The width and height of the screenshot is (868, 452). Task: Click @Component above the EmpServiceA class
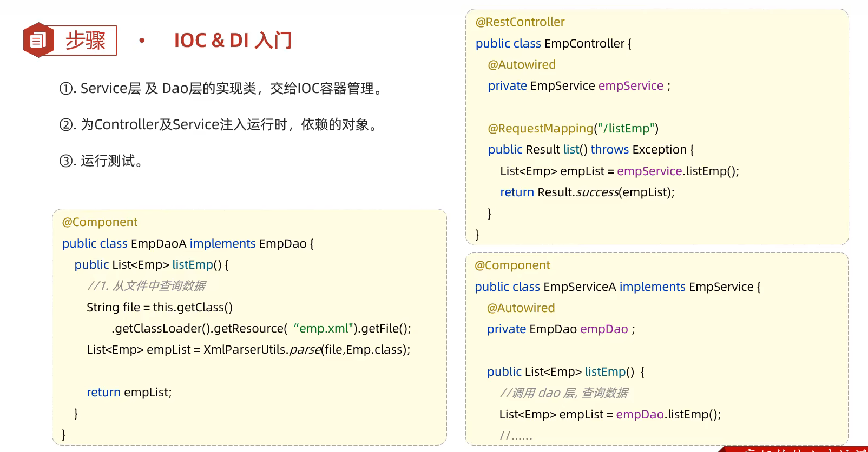click(512, 265)
